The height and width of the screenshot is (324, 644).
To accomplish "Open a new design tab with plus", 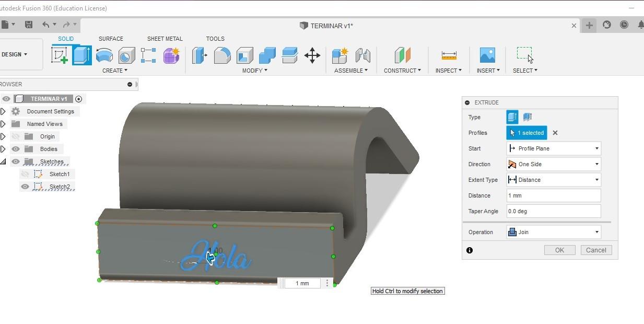I will coord(589,25).
